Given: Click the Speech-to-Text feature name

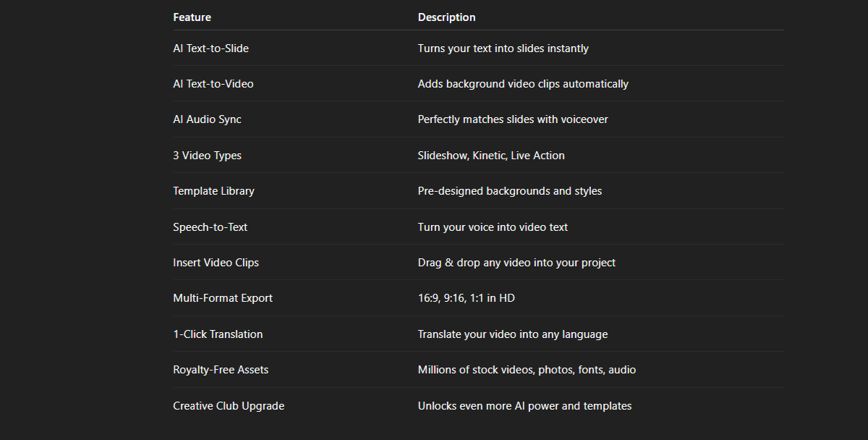Looking at the screenshot, I should pos(210,227).
